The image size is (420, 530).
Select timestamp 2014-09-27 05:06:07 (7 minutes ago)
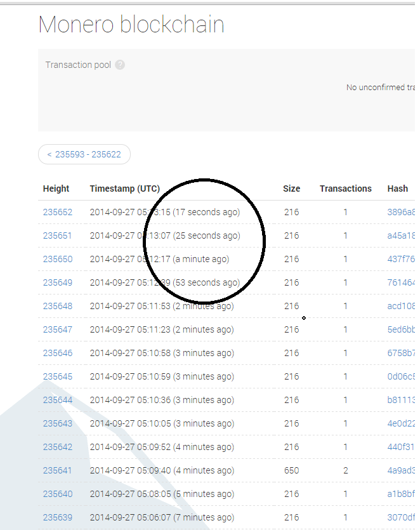tap(162, 517)
